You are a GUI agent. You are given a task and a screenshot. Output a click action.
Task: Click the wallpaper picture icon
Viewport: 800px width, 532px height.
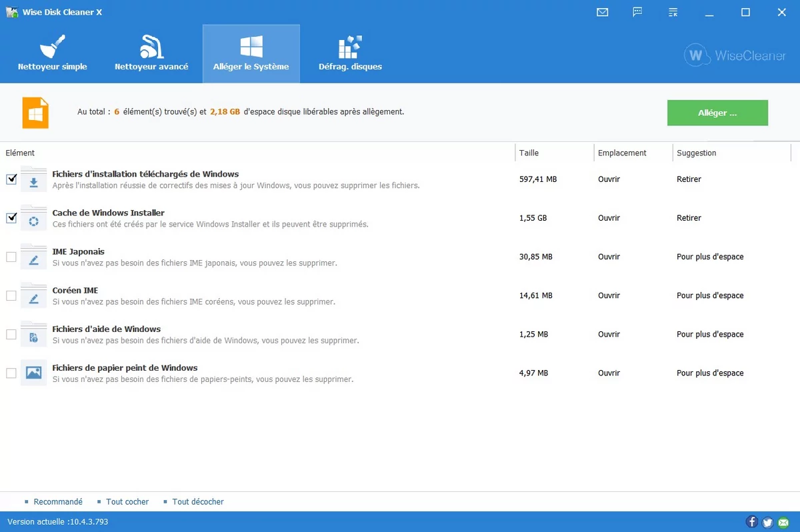coord(33,373)
